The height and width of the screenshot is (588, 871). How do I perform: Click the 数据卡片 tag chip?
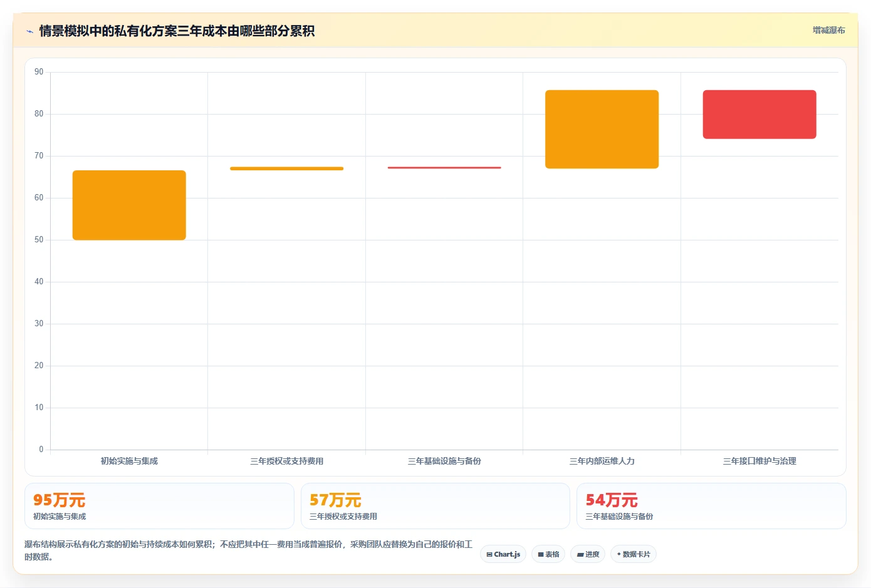pyautogui.click(x=634, y=554)
